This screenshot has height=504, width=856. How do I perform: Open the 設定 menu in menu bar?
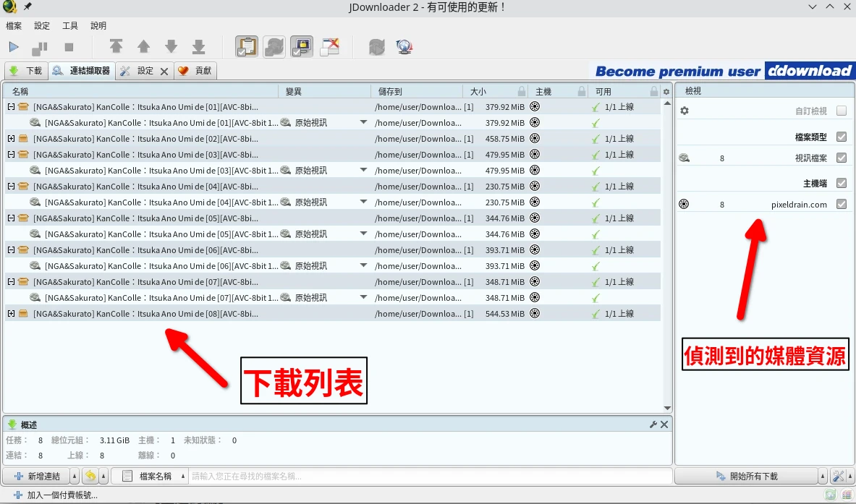[x=42, y=25]
